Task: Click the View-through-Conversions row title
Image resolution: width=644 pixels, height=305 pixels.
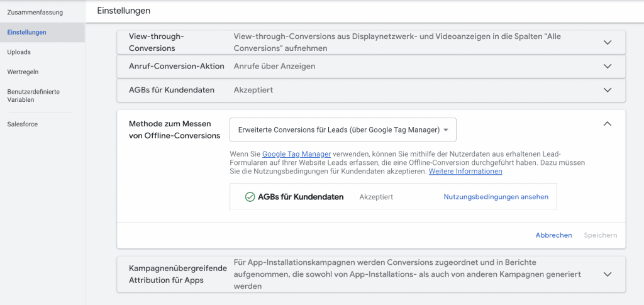Action: coord(156,42)
